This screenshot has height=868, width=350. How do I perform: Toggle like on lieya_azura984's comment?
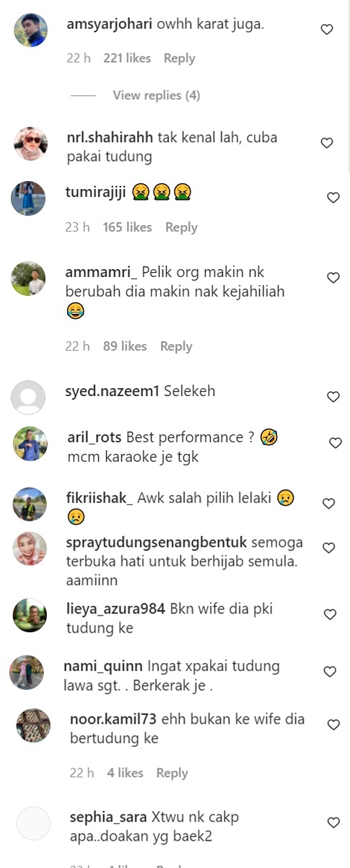[x=331, y=614]
